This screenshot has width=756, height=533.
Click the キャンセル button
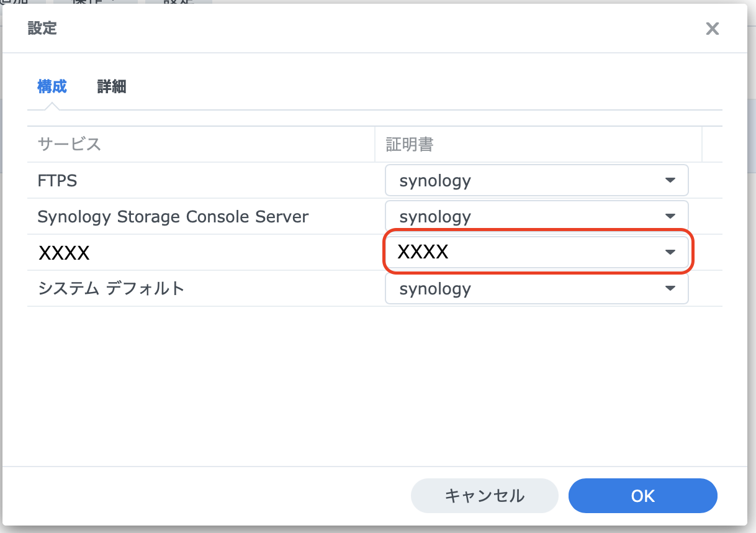[485, 496]
